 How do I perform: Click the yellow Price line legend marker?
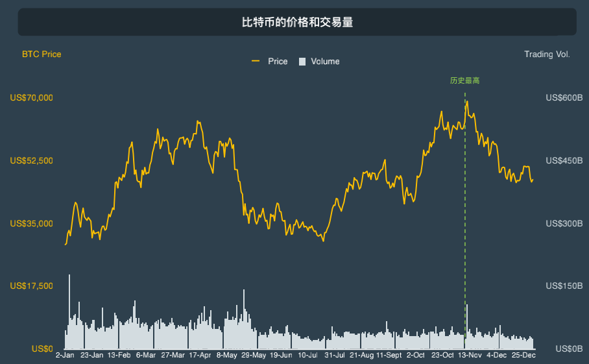[x=256, y=61]
